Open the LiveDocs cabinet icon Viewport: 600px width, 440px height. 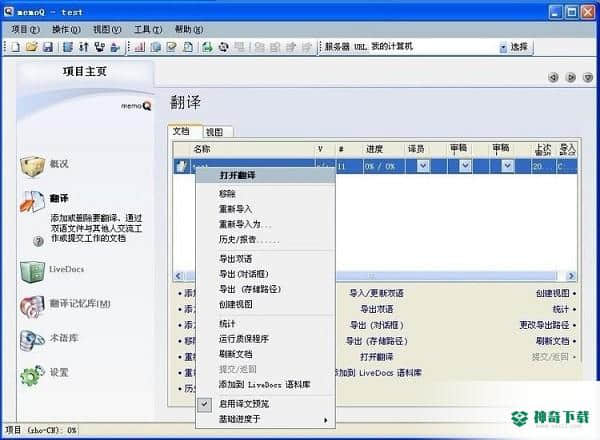32,271
